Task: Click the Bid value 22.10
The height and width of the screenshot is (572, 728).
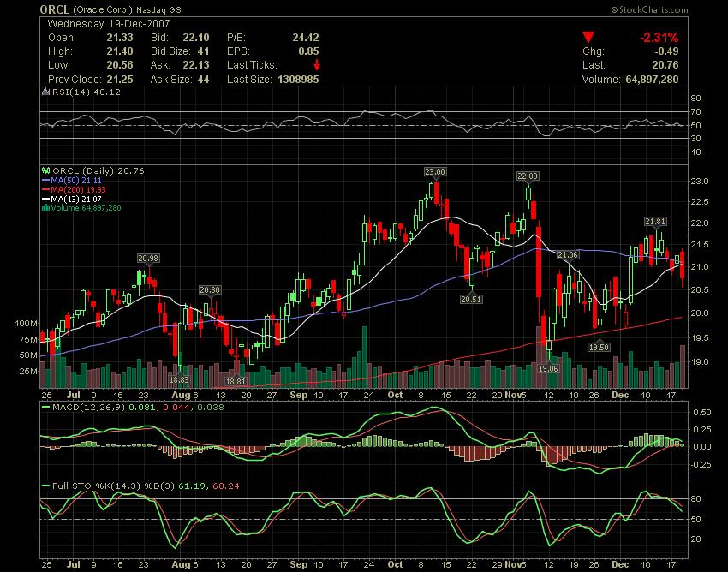Action: (196, 38)
